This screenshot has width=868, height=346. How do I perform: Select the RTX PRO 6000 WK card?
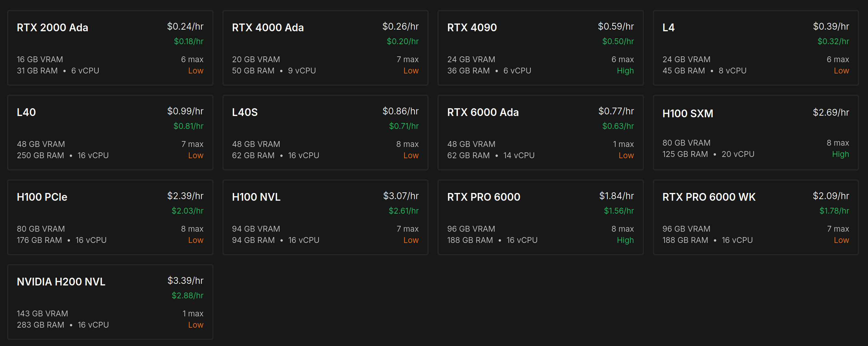(755, 217)
